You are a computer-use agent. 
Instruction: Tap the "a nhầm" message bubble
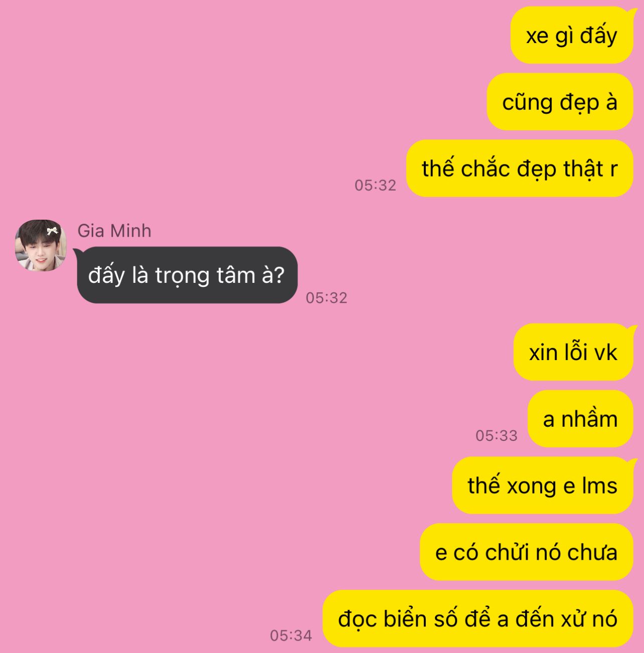(x=580, y=419)
